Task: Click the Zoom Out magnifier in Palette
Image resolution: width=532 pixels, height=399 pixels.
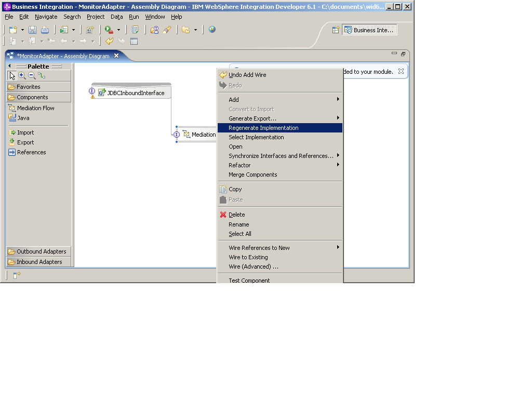Action: coord(32,75)
